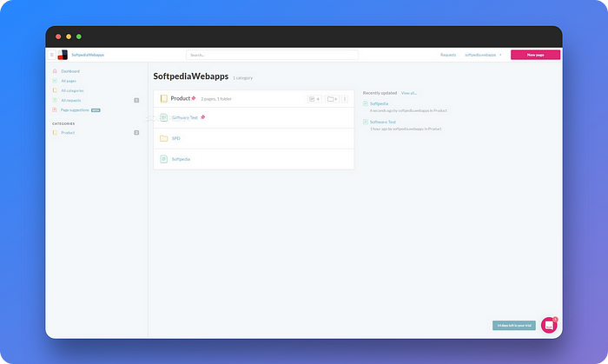Image resolution: width=608 pixels, height=364 pixels.
Task: Click the Product category icon in sidebar
Action: 55,133
